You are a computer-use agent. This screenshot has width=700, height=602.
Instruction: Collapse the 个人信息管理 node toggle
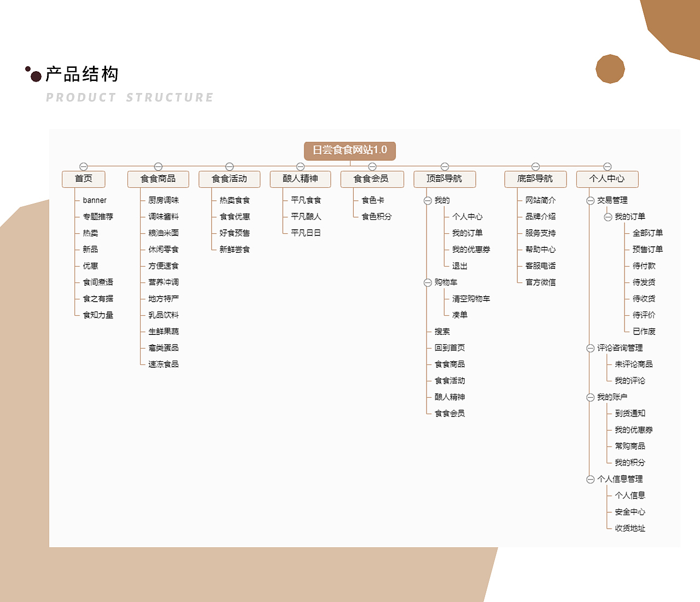point(590,480)
